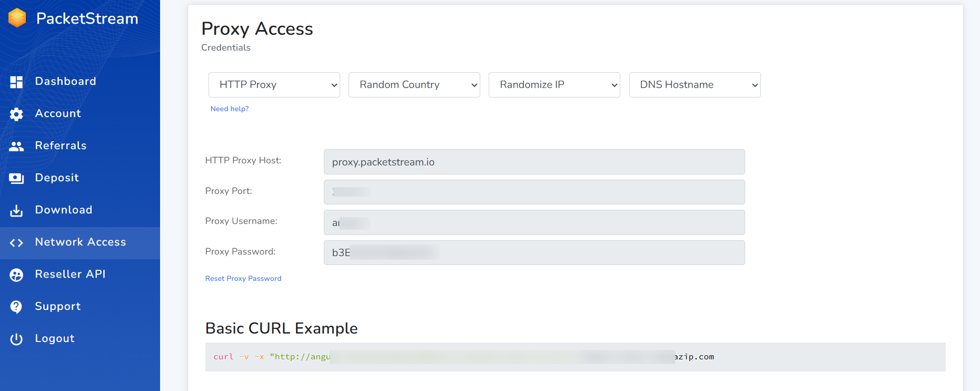Click the Proxy Access heading

(257, 29)
